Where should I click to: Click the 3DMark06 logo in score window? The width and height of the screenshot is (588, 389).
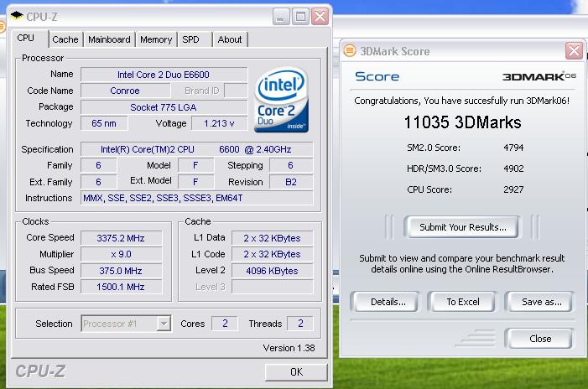click(x=539, y=76)
